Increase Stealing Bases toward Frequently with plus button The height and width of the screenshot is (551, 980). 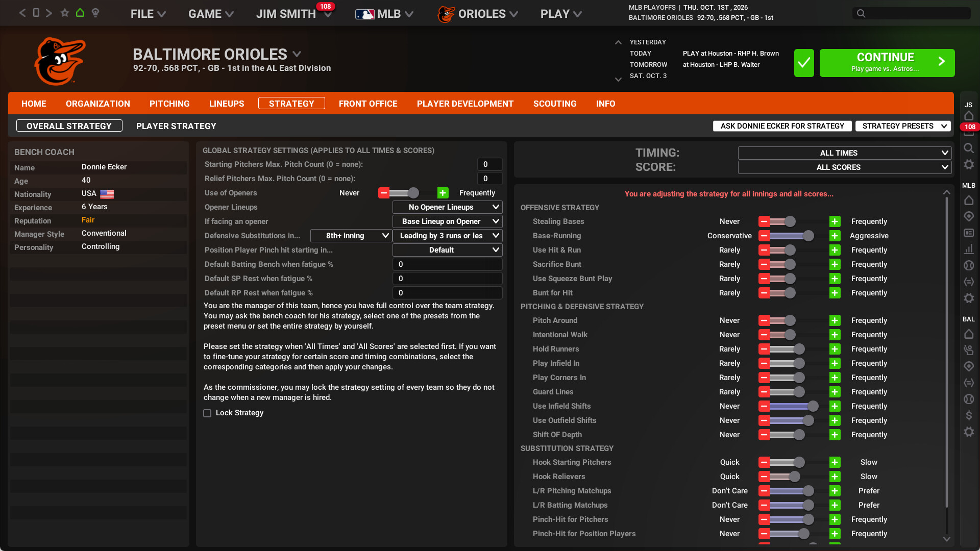click(x=835, y=221)
